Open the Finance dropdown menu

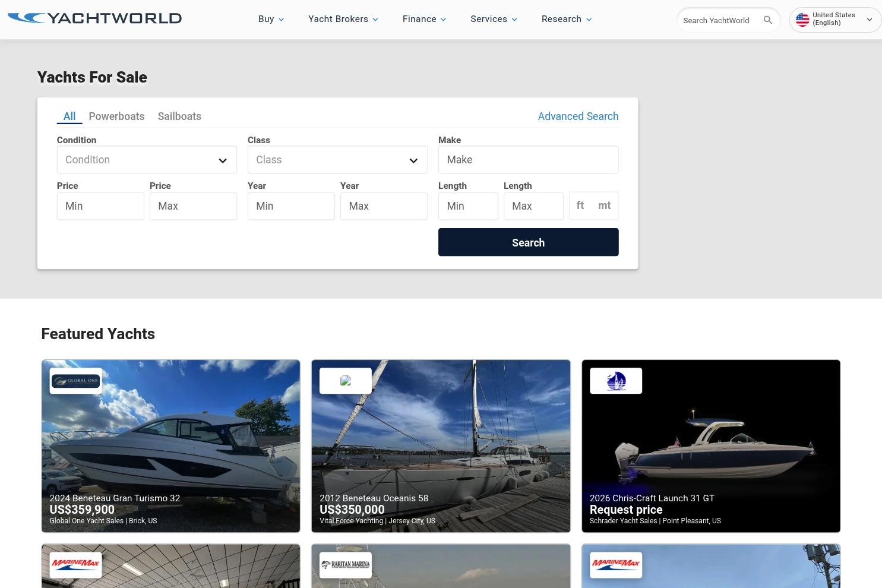pos(424,19)
